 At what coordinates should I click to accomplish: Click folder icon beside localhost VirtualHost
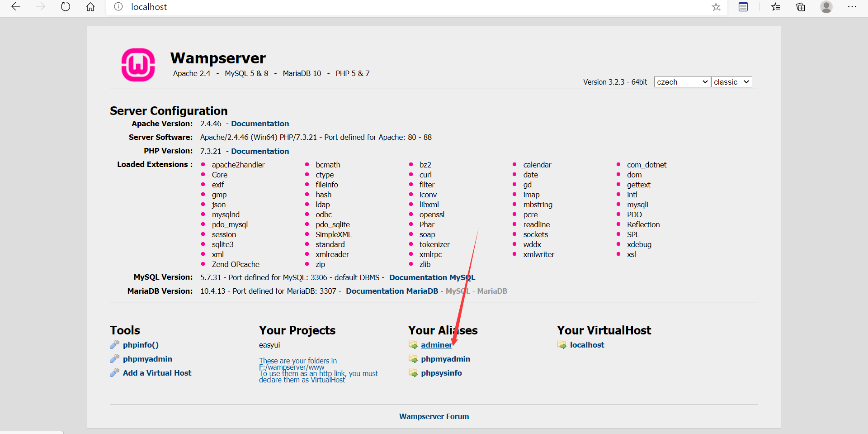click(x=562, y=345)
